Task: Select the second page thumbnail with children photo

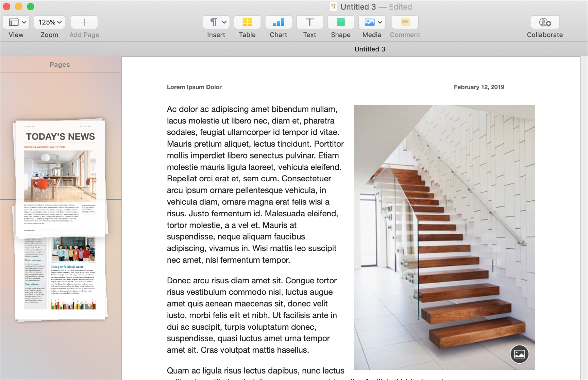Action: pyautogui.click(x=60, y=278)
